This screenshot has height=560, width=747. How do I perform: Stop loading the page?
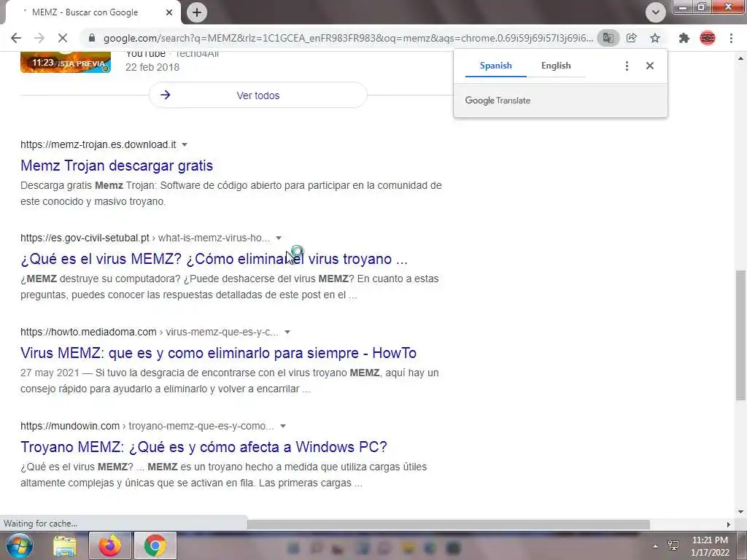[63, 38]
